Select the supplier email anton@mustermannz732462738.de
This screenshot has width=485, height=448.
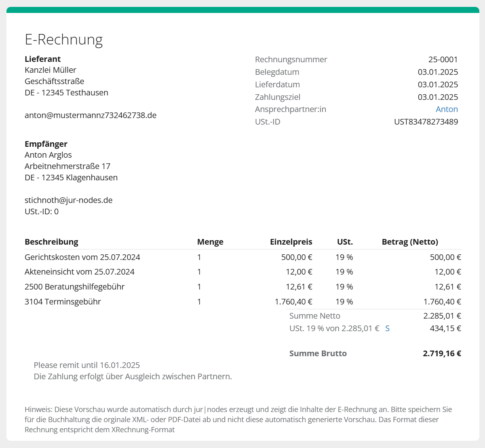tap(91, 115)
